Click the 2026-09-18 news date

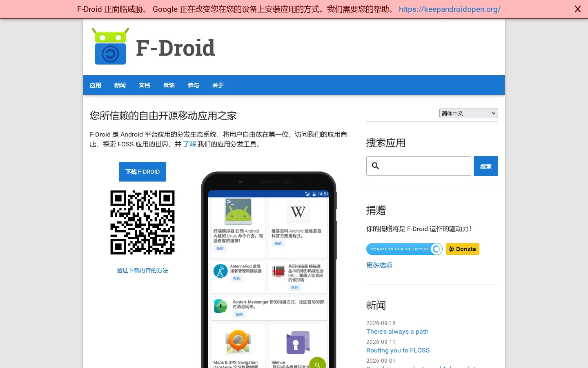pyautogui.click(x=381, y=323)
